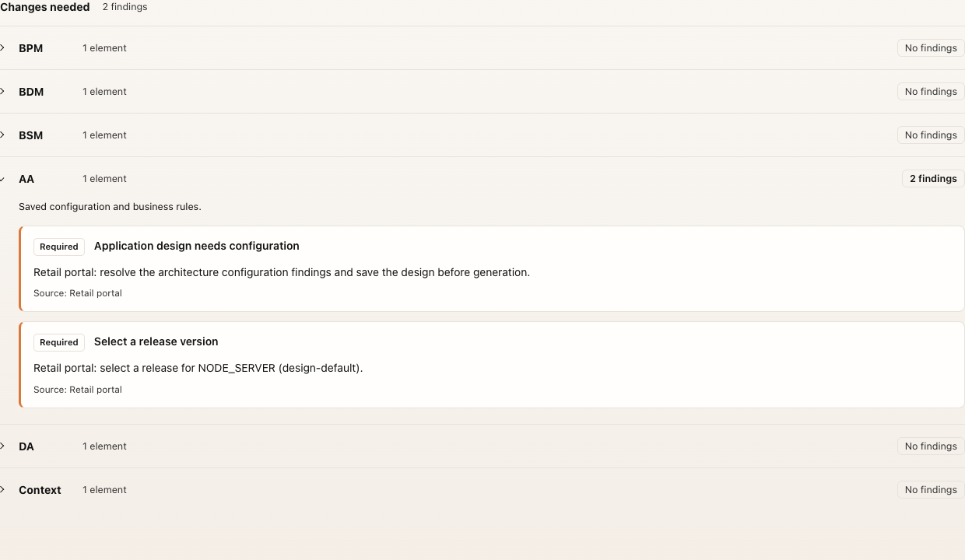Screen dimensions: 965x560
Task: Click the BSM row title
Action: coord(31,135)
